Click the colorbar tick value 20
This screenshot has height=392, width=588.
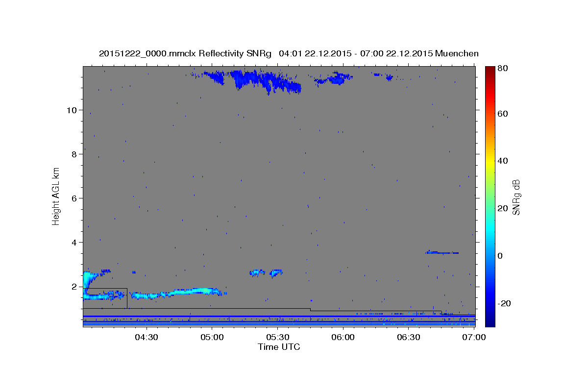click(x=503, y=208)
